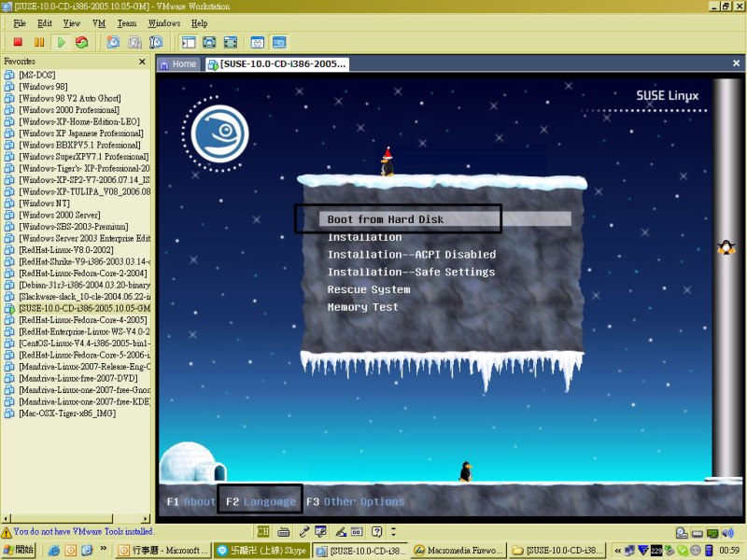This screenshot has height=560, width=747.
Task: Click the quick switch mode toolbar icon
Action: pyautogui.click(x=230, y=42)
